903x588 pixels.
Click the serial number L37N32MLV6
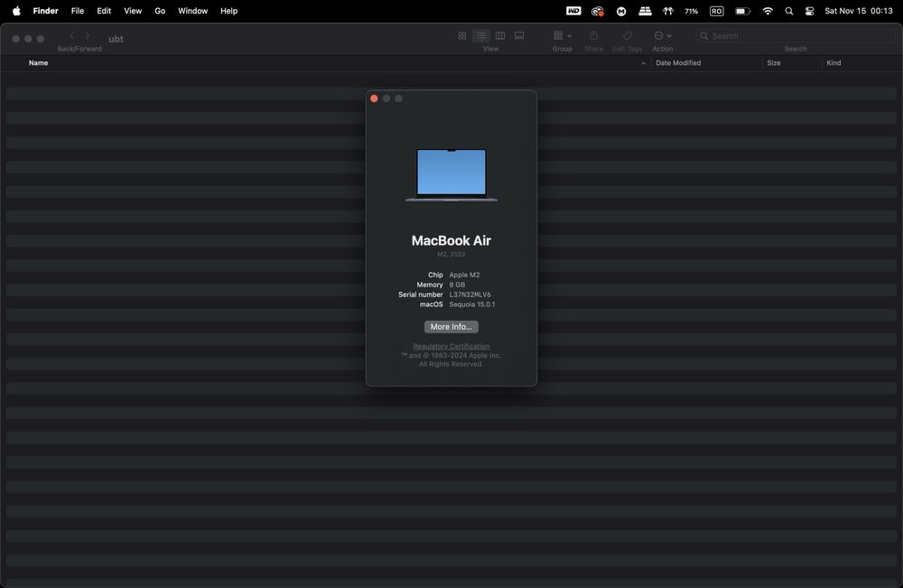click(x=470, y=294)
